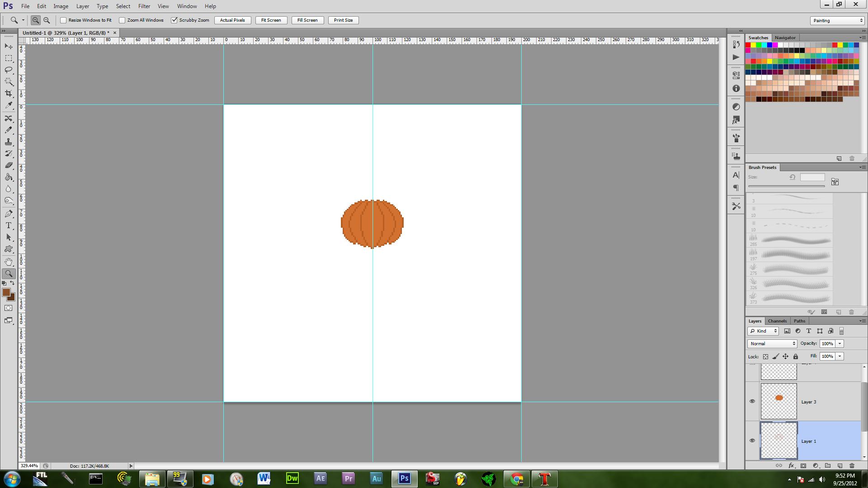This screenshot has width=868, height=488.
Task: Open the Opacity slider dropdown arrow
Action: pyautogui.click(x=840, y=343)
